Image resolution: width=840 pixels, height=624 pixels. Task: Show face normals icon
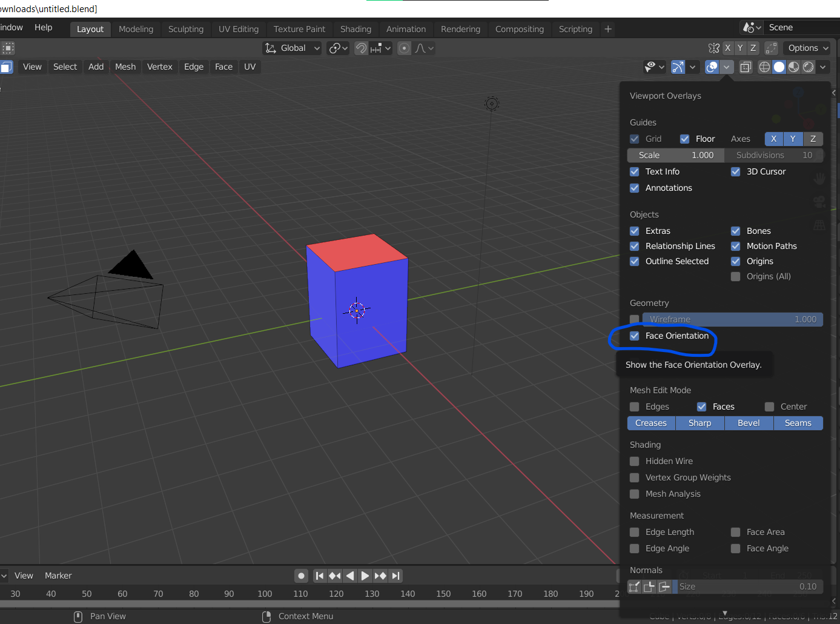click(x=664, y=586)
